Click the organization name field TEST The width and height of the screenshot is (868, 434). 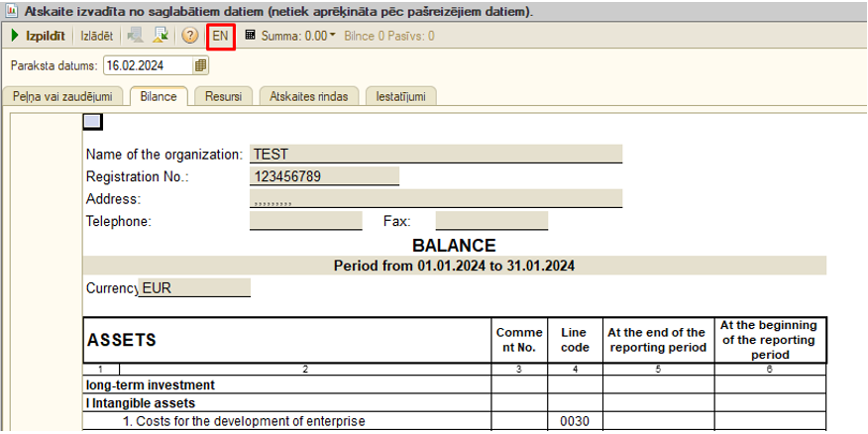(x=436, y=155)
